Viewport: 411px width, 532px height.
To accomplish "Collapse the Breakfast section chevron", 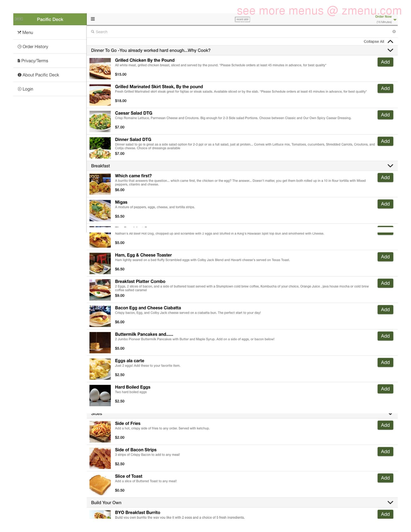I will point(390,166).
